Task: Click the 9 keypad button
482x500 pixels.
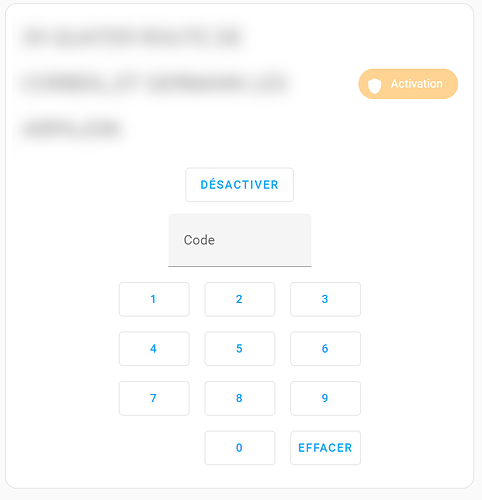Action: tap(325, 398)
